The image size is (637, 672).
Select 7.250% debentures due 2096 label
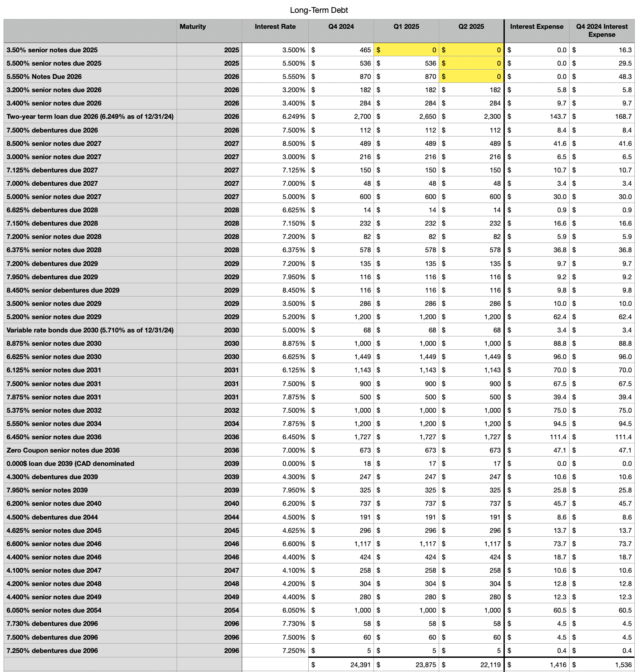(x=52, y=651)
